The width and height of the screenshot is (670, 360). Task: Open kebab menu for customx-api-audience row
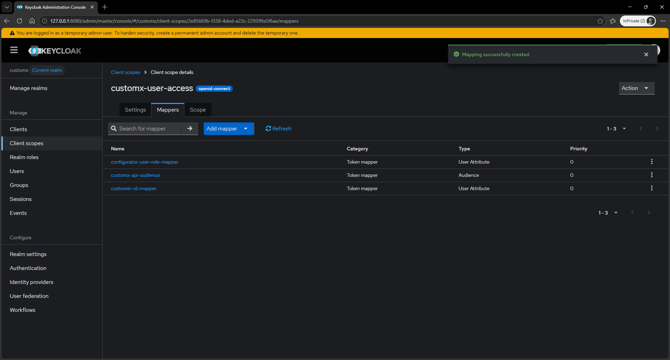tap(652, 175)
